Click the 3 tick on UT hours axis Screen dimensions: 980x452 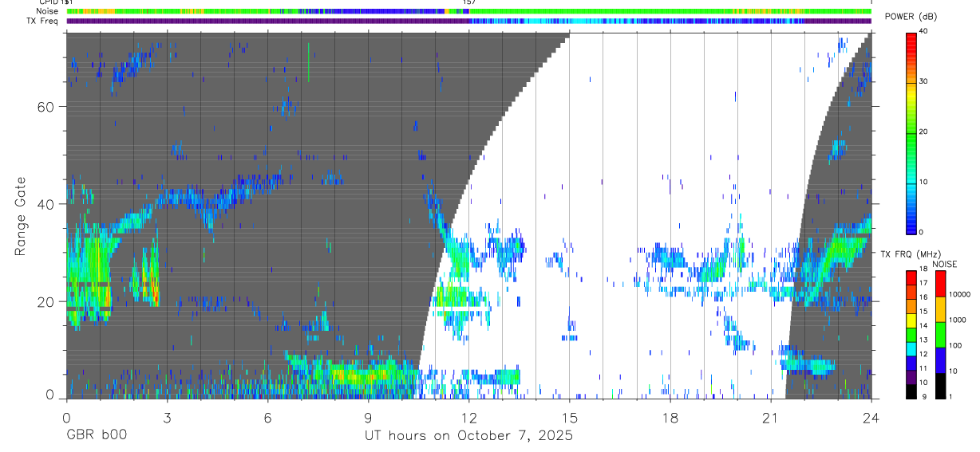(x=167, y=418)
